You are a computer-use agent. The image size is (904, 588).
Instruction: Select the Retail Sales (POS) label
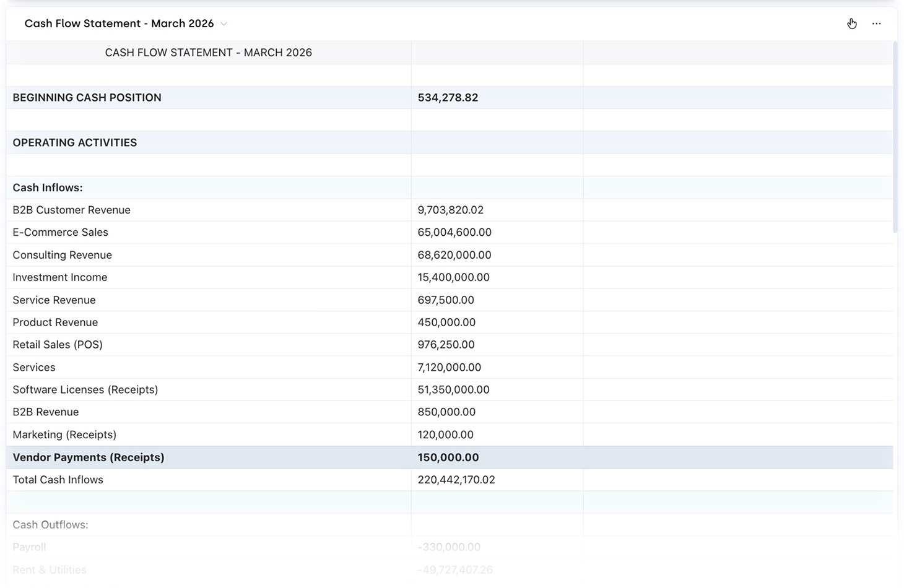(58, 345)
